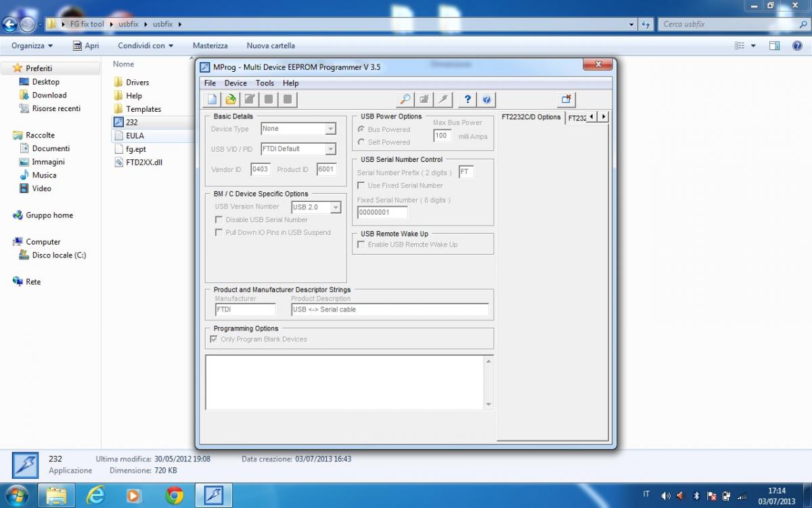The image size is (812, 508).
Task: Select the Bus Powered radio button
Action: coord(361,129)
